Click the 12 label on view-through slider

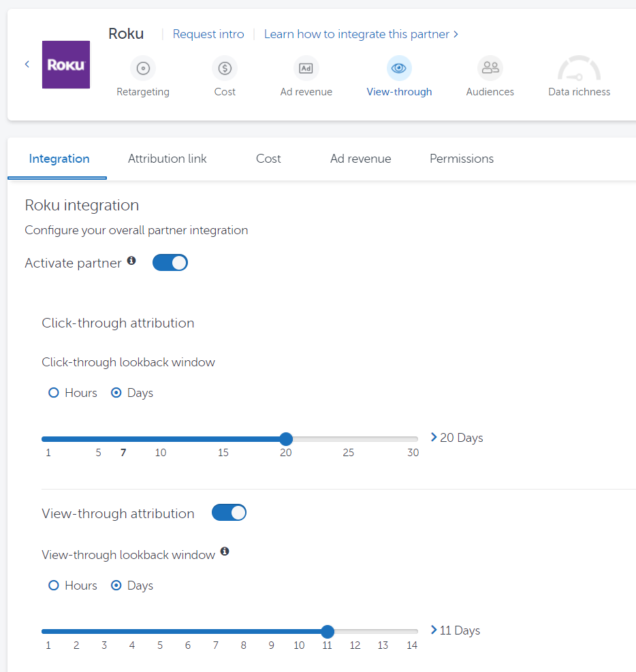(x=355, y=645)
